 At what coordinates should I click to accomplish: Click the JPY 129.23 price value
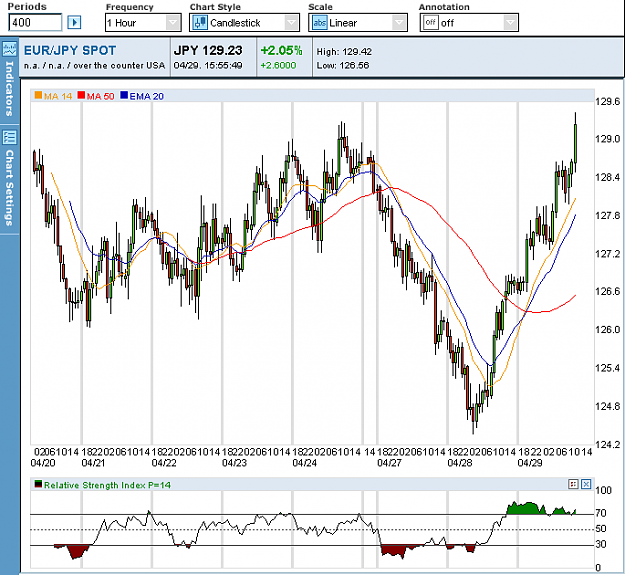208,51
